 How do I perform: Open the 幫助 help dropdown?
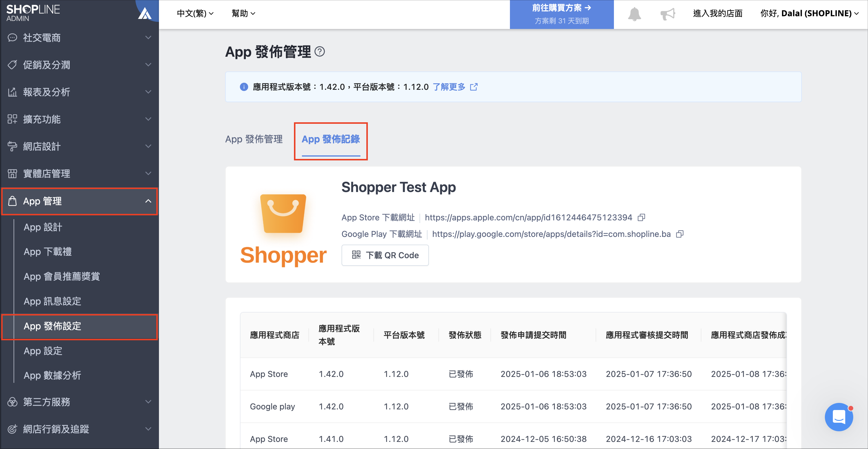[243, 14]
